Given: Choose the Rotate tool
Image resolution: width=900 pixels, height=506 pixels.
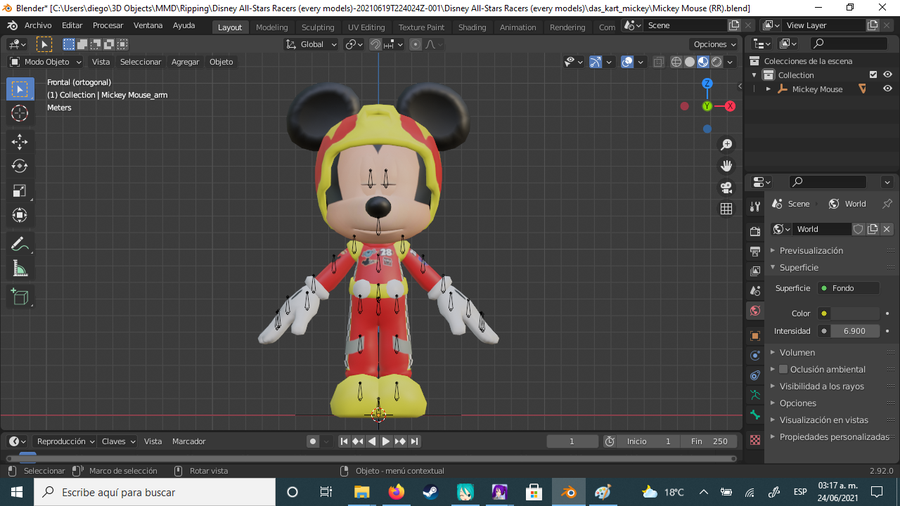Looking at the screenshot, I should coord(20,166).
